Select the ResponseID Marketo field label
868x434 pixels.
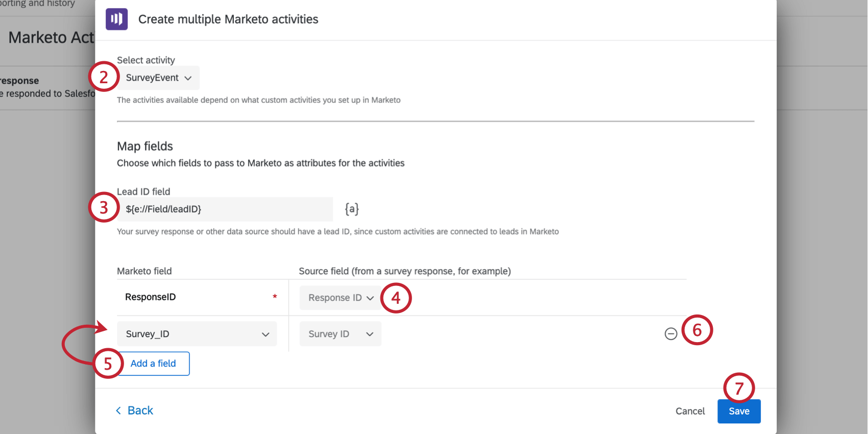point(151,297)
